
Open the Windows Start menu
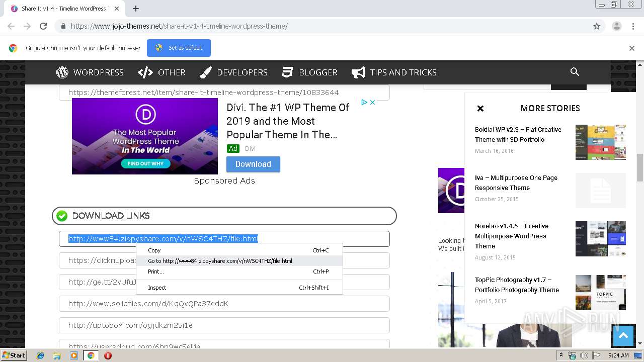coord(14,355)
